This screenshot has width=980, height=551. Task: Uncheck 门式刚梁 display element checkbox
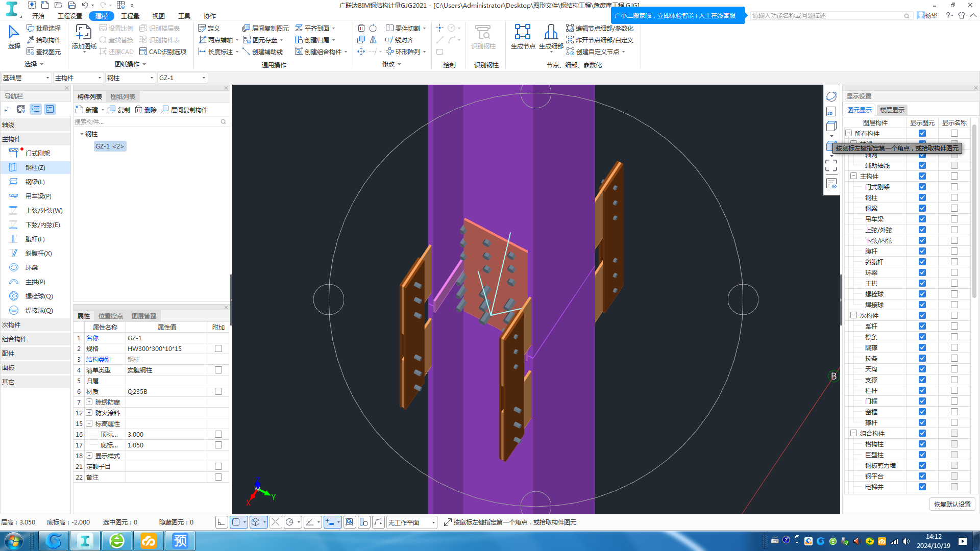(x=922, y=187)
